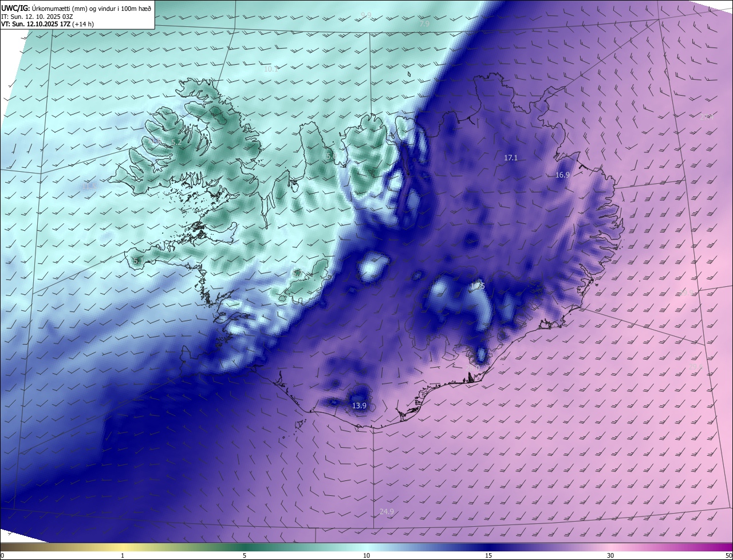Click the 7.9 value near the top edge

(x=424, y=24)
